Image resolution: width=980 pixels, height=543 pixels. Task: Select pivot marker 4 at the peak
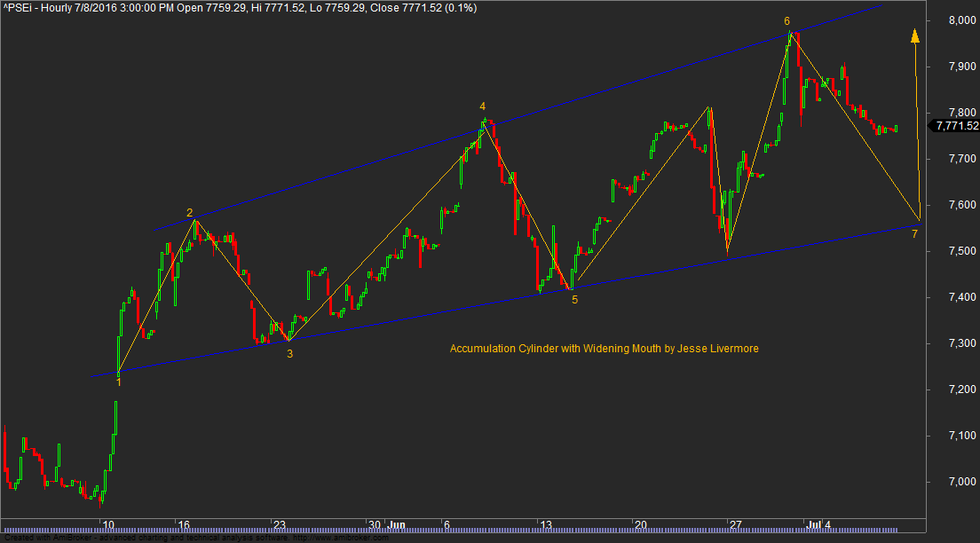[482, 106]
